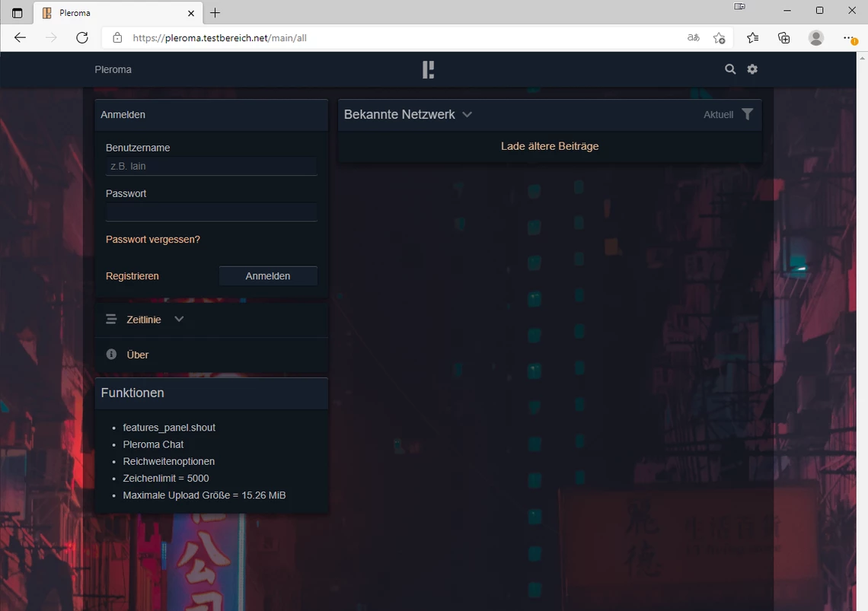Viewport: 868px width, 611px height.
Task: Click the browser refresh button
Action: pyautogui.click(x=82, y=37)
